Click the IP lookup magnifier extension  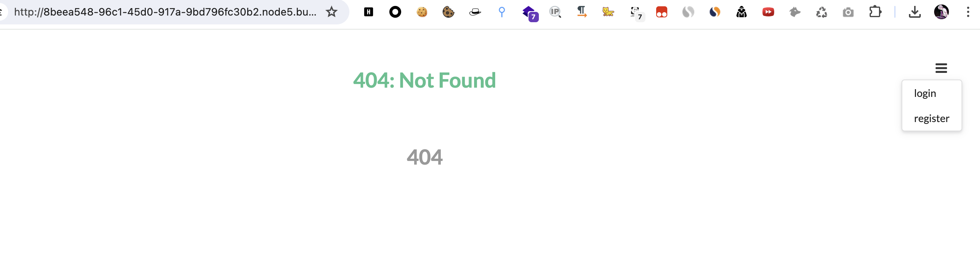tap(555, 12)
